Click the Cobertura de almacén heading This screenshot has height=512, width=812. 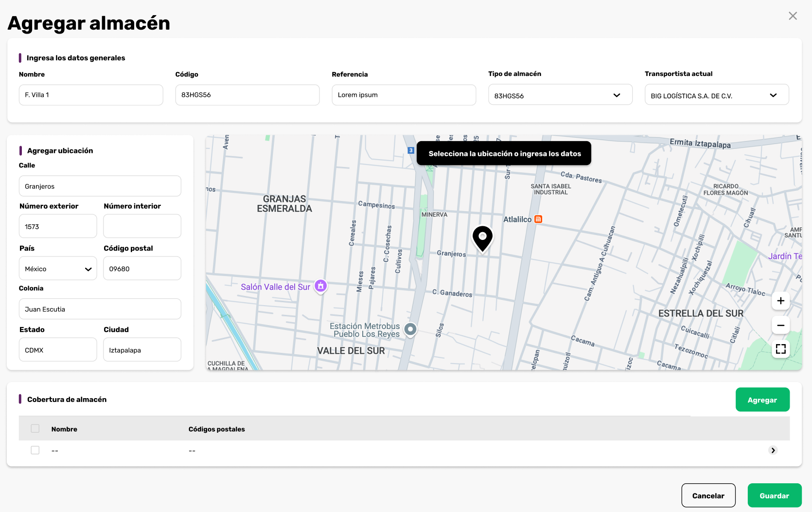coord(67,400)
